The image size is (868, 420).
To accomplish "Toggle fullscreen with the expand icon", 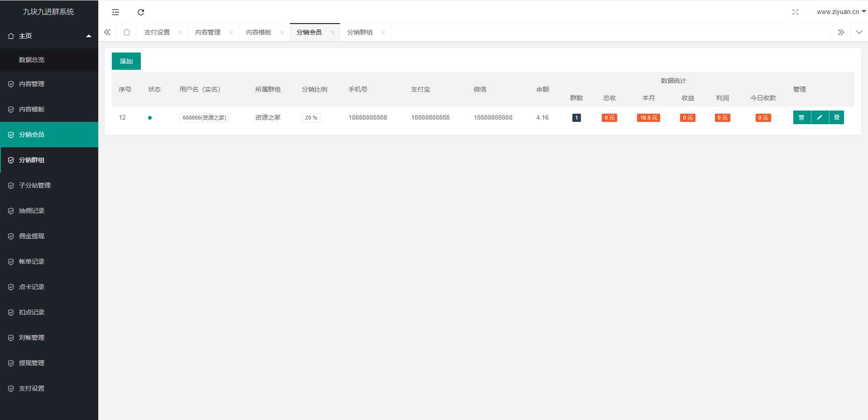I will click(796, 12).
